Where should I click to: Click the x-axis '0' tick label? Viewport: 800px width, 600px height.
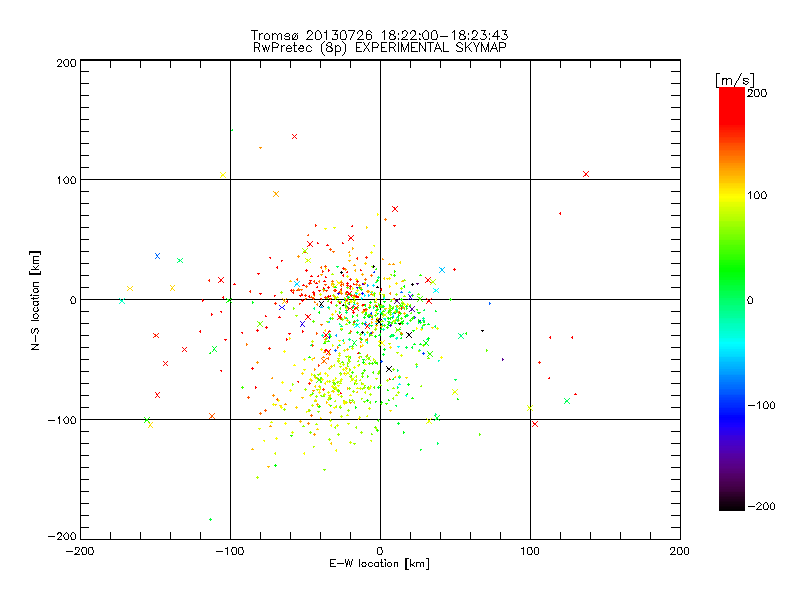[380, 551]
